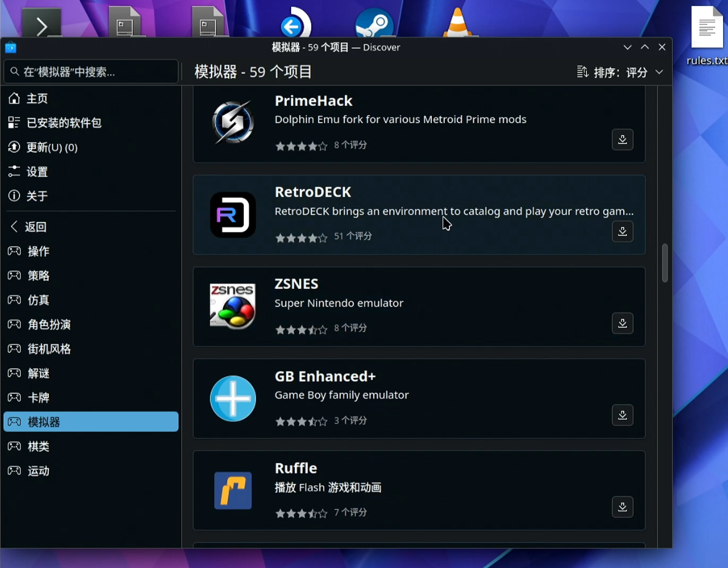Click the installed packages icon beside 已安装的软件包
The height and width of the screenshot is (568, 728).
[14, 122]
